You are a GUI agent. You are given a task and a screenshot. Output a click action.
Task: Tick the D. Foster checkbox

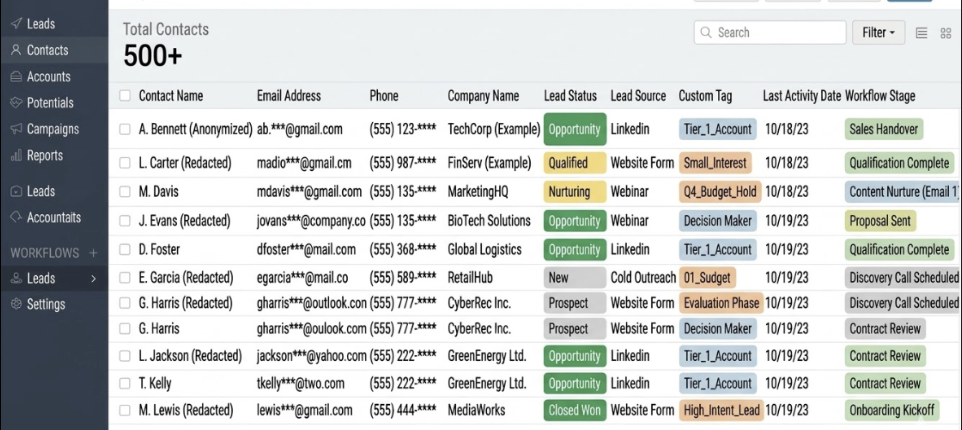click(125, 250)
